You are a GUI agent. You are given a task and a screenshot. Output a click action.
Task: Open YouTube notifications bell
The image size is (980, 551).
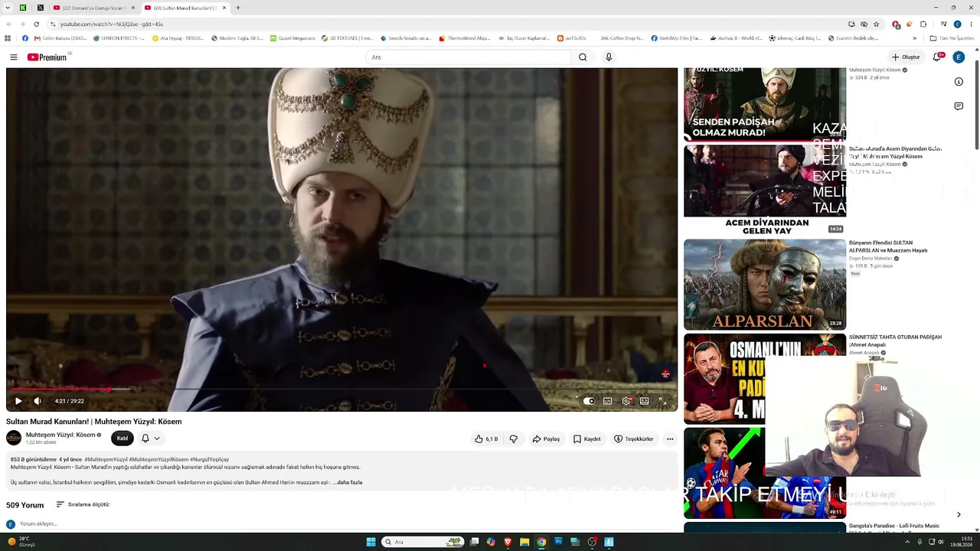(937, 57)
